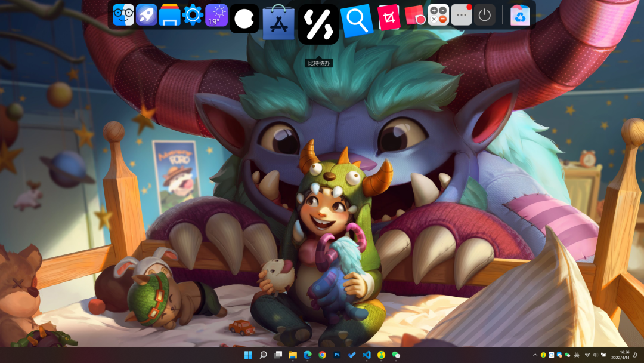Open the blue checkmark To Do taskbar app
This screenshot has height=363, width=644.
tap(352, 355)
